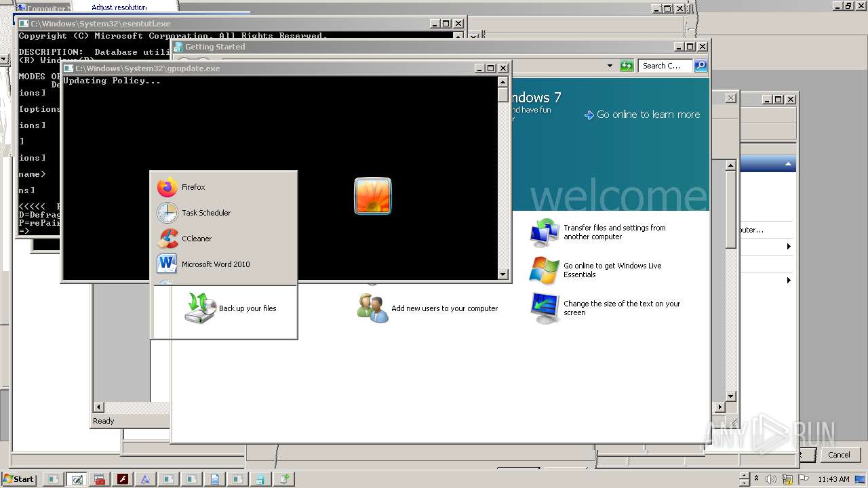Click taskbar row stepper up arrow
Image resolution: width=868 pixels, height=488 pixels.
tap(744, 475)
